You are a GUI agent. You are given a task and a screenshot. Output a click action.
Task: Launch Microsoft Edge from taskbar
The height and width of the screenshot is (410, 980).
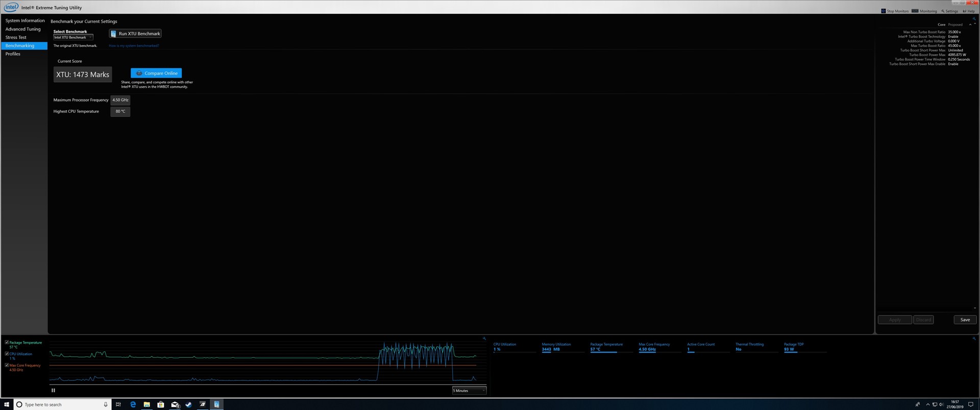pos(133,404)
